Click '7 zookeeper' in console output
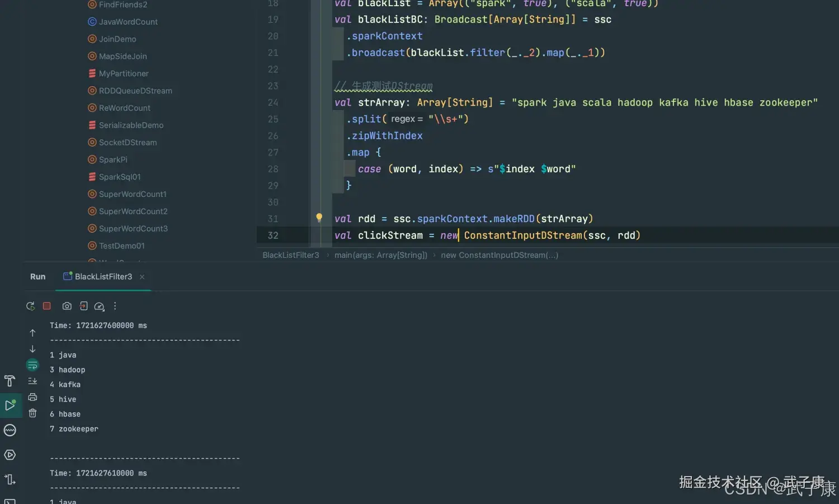Viewport: 839px width, 504px height. coord(74,429)
